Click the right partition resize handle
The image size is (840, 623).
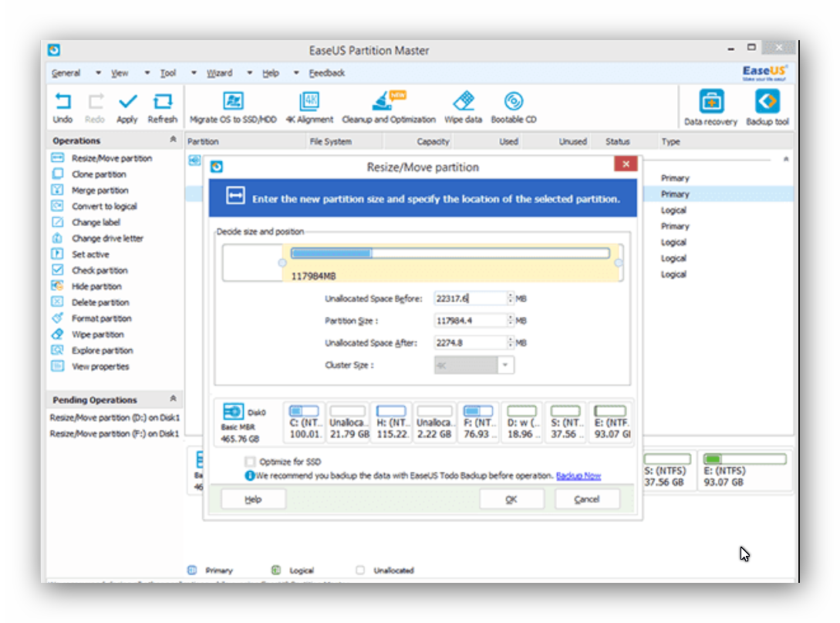[619, 262]
